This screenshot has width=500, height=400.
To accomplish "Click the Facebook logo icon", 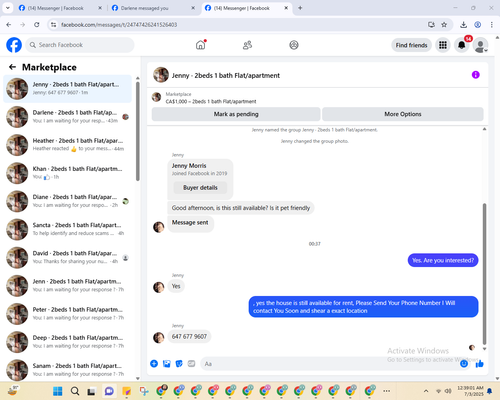I will (14, 45).
